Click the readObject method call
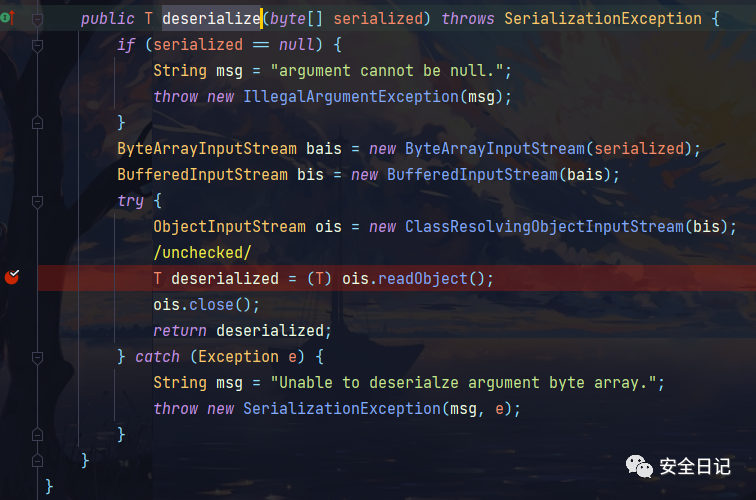The height and width of the screenshot is (500, 756). coord(422,279)
